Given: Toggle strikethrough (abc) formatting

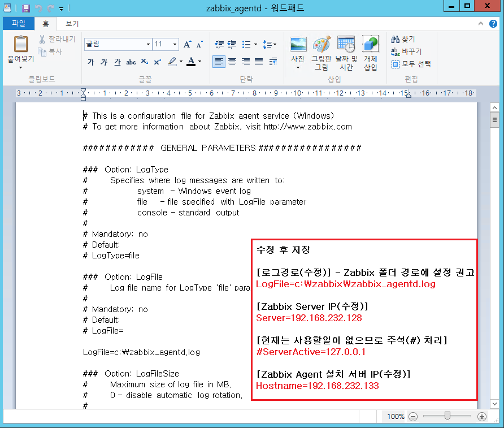Looking at the screenshot, I should tap(131, 62).
